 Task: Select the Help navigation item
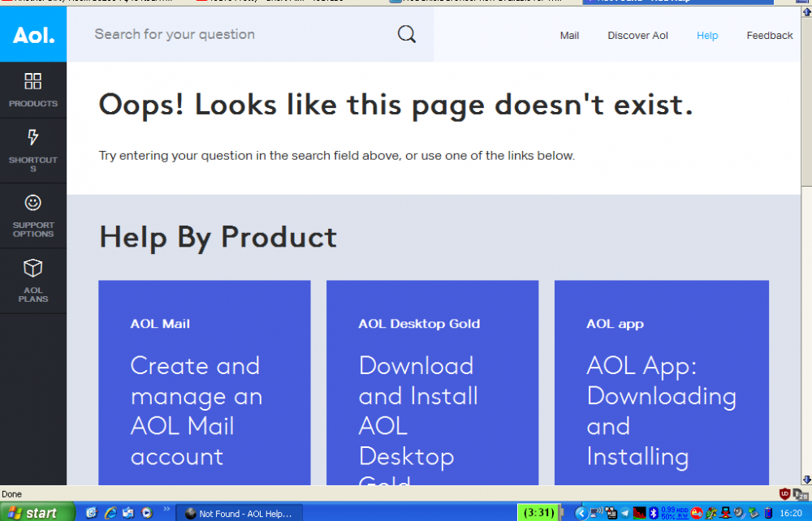click(707, 36)
